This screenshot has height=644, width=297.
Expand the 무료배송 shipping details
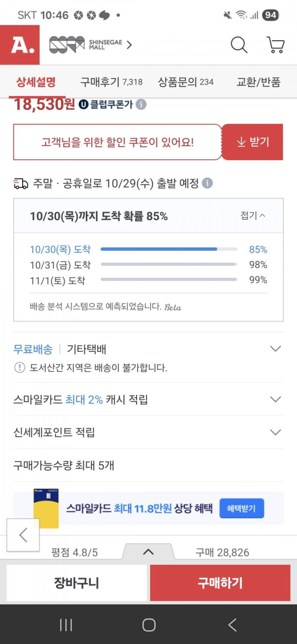pyautogui.click(x=275, y=349)
